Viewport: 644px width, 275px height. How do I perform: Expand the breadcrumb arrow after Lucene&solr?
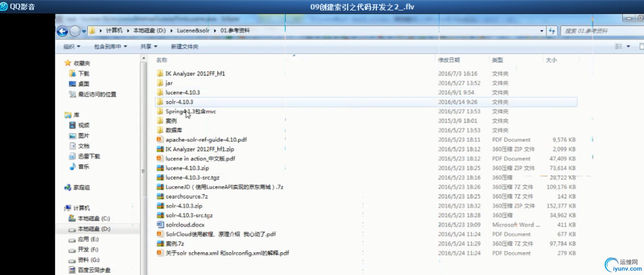[x=215, y=31]
